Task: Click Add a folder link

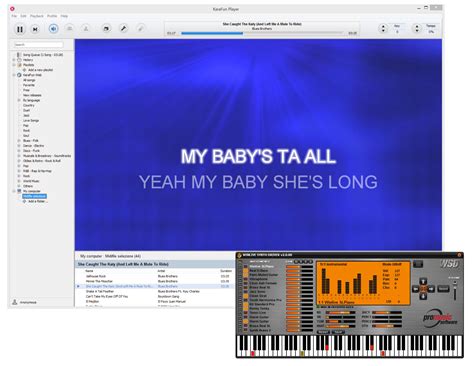Action: pyautogui.click(x=38, y=201)
